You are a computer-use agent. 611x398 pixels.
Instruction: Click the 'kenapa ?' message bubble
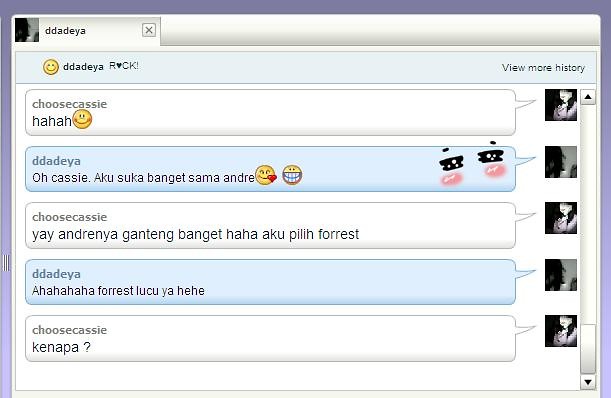270,338
